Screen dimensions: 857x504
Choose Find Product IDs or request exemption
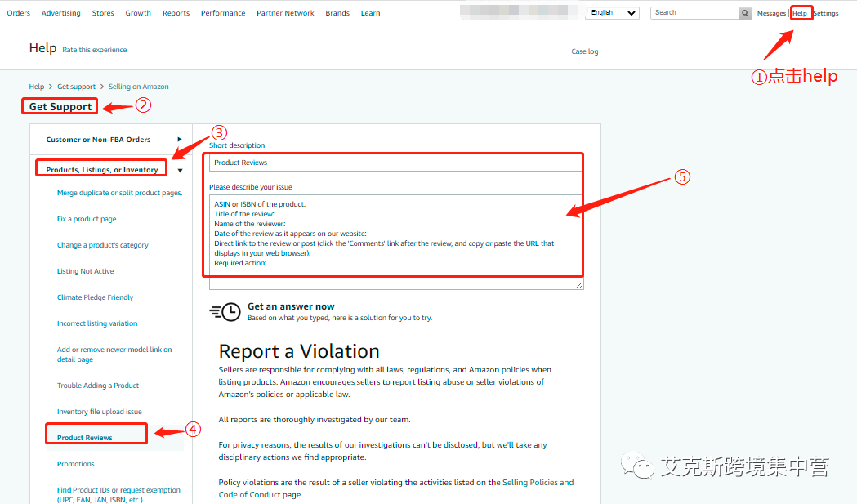118,495
